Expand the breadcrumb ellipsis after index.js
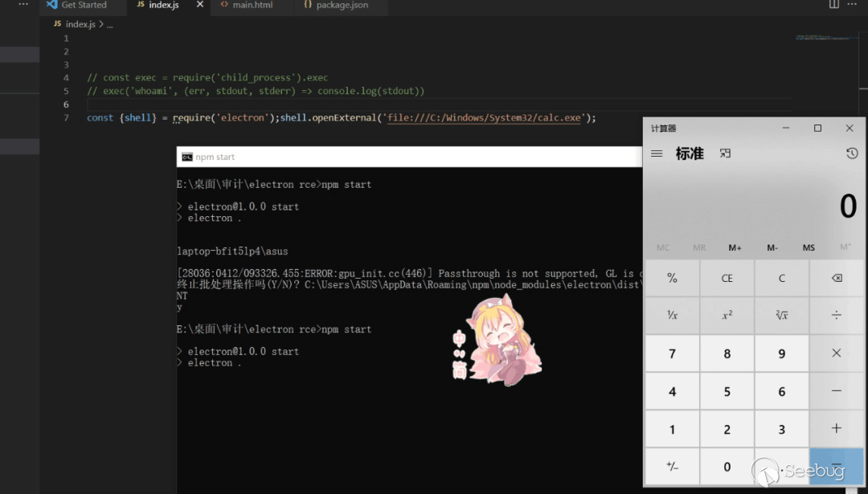 tap(109, 25)
